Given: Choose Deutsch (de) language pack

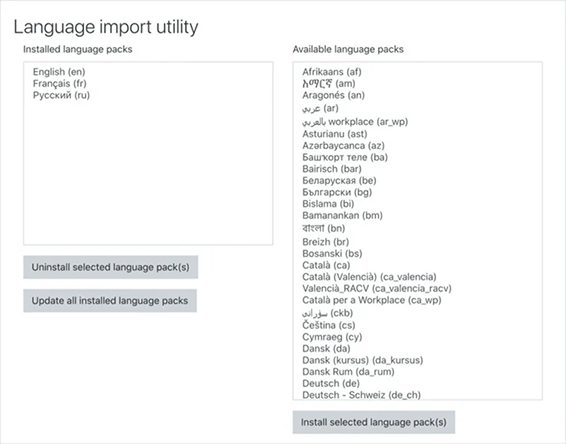Looking at the screenshot, I should [x=331, y=383].
